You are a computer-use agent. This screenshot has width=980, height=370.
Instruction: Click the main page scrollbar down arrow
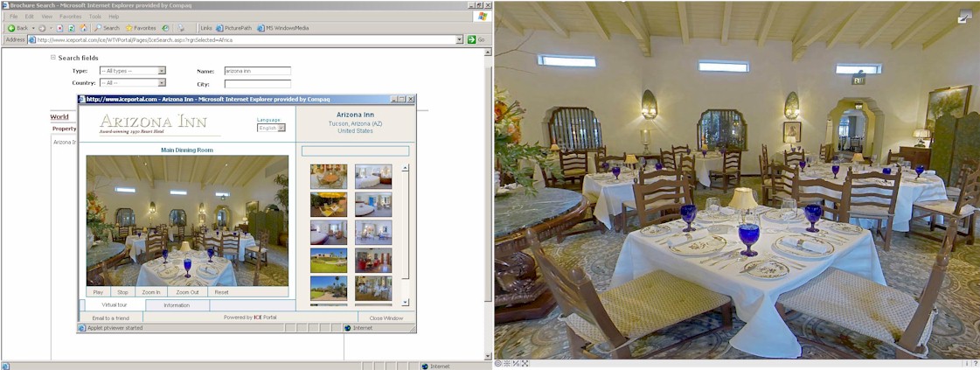pos(489,356)
